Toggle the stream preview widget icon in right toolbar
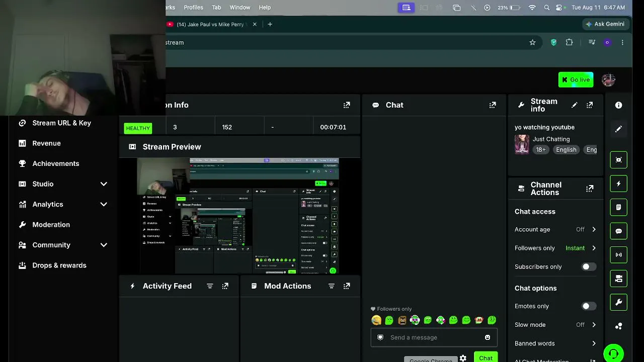Viewport: 644px width, 362px height. (618, 160)
